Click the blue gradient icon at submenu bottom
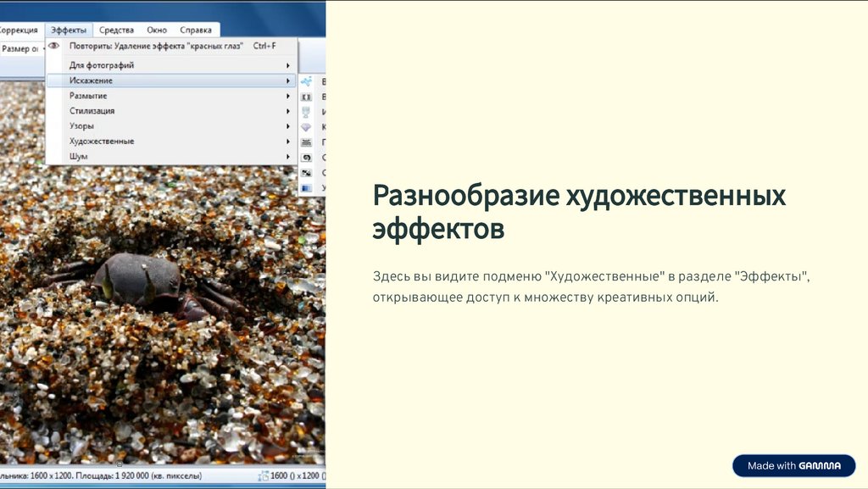The image size is (868, 489). coord(306,187)
